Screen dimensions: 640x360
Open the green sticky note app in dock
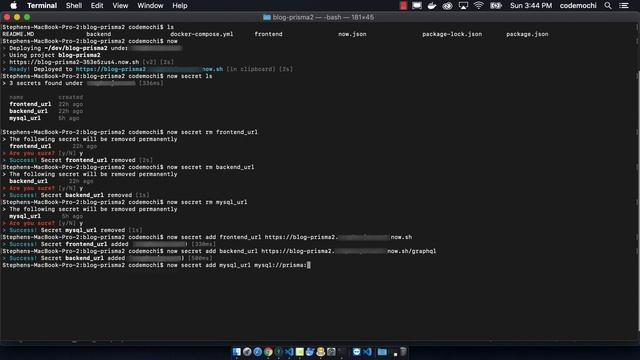click(x=300, y=351)
